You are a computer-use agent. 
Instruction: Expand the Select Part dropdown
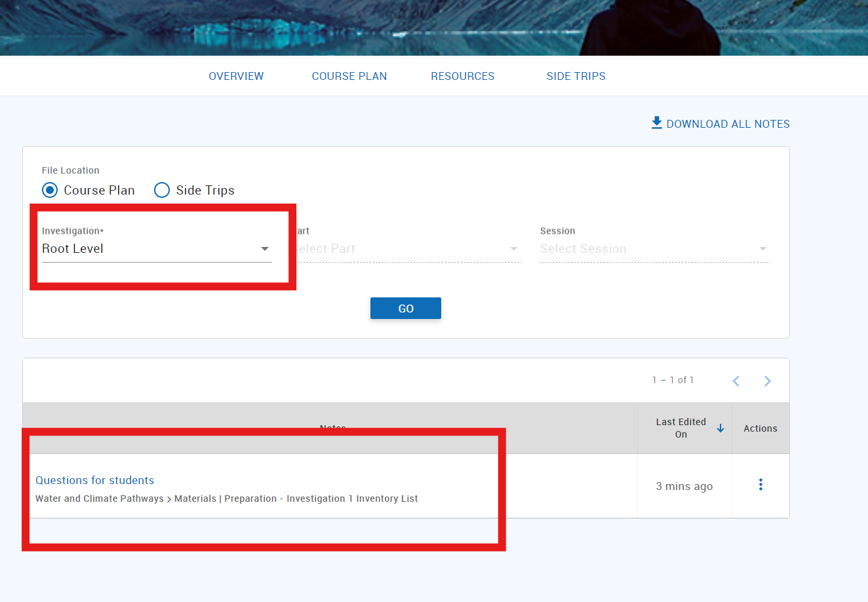(x=406, y=249)
